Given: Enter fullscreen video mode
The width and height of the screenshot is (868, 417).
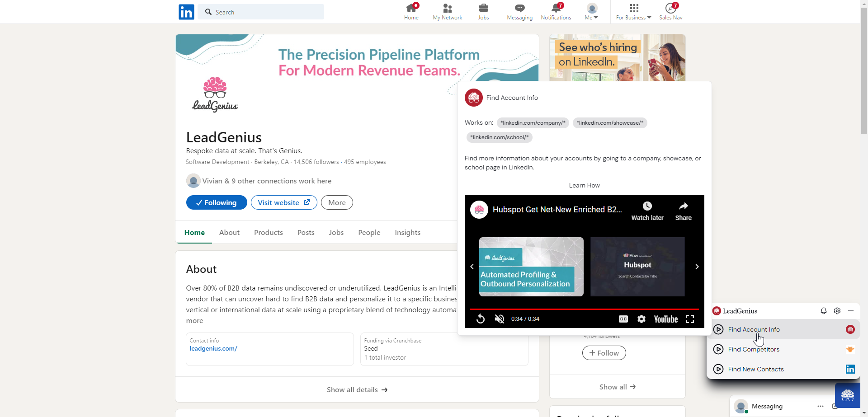Looking at the screenshot, I should [690, 319].
